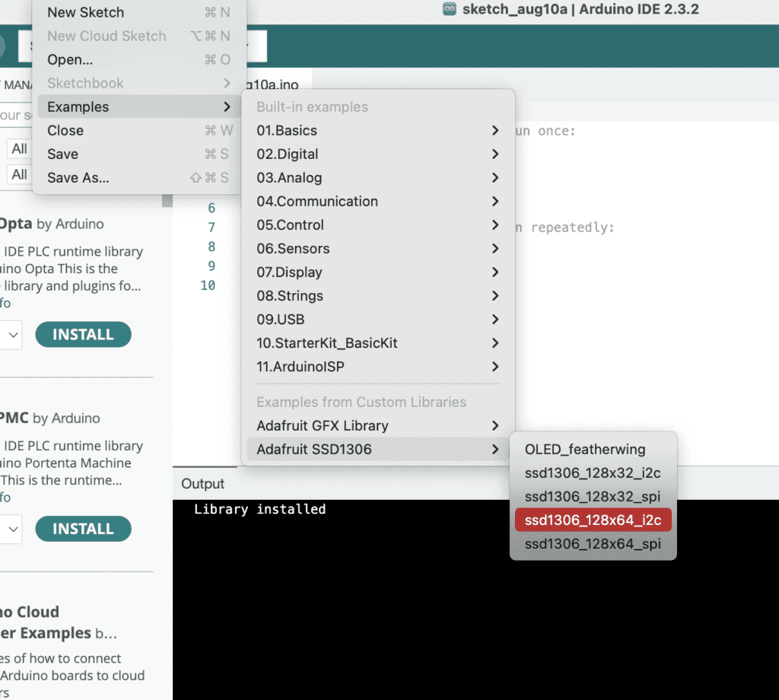Install the PMC by Arduino library
The width and height of the screenshot is (779, 700).
(83, 529)
